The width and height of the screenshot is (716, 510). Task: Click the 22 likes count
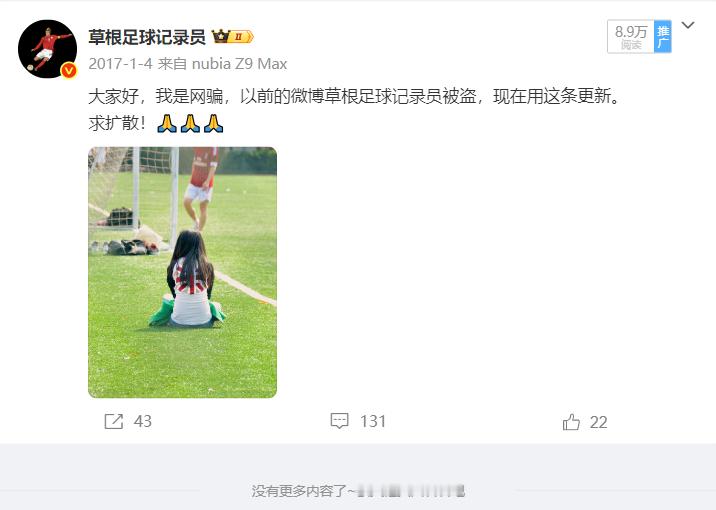pyautogui.click(x=598, y=422)
